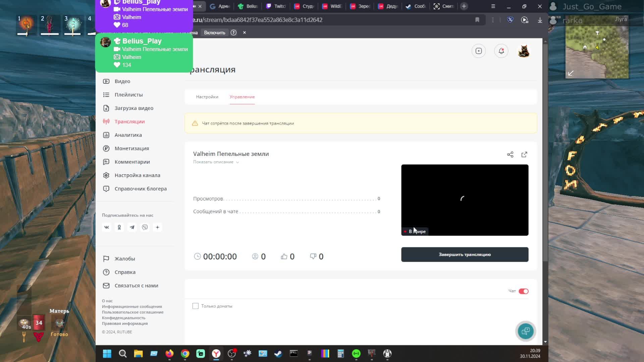Open the Belius browser tab
Viewport: 644px width, 362px height.
248,6
